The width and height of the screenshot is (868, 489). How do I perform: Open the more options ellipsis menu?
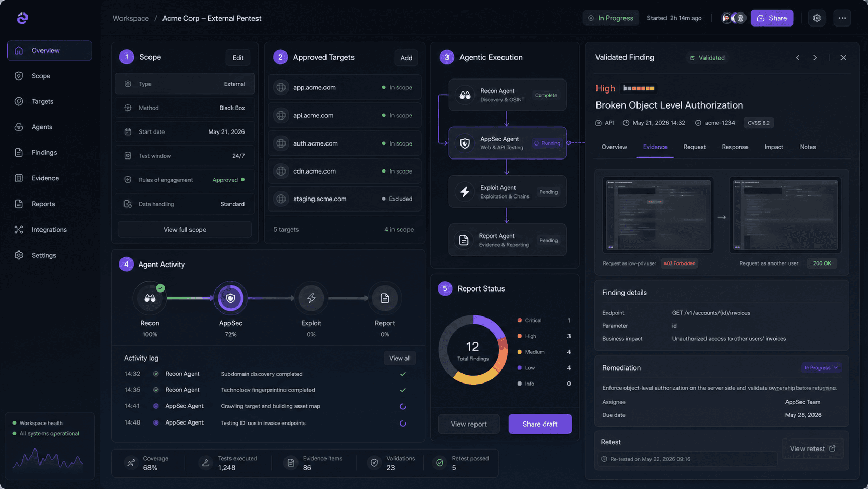pyautogui.click(x=842, y=18)
